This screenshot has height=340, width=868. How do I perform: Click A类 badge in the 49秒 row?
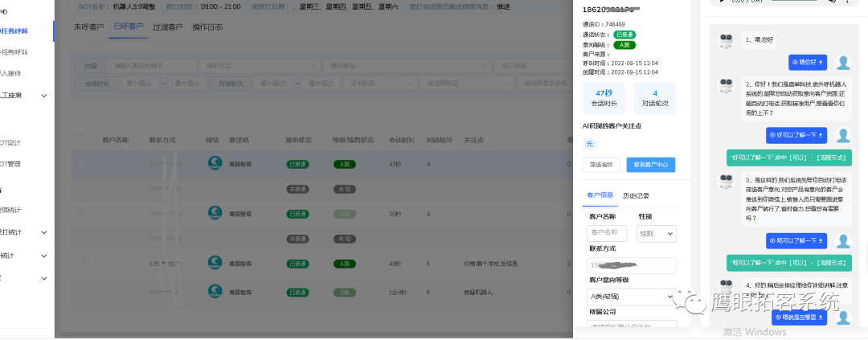point(345,264)
